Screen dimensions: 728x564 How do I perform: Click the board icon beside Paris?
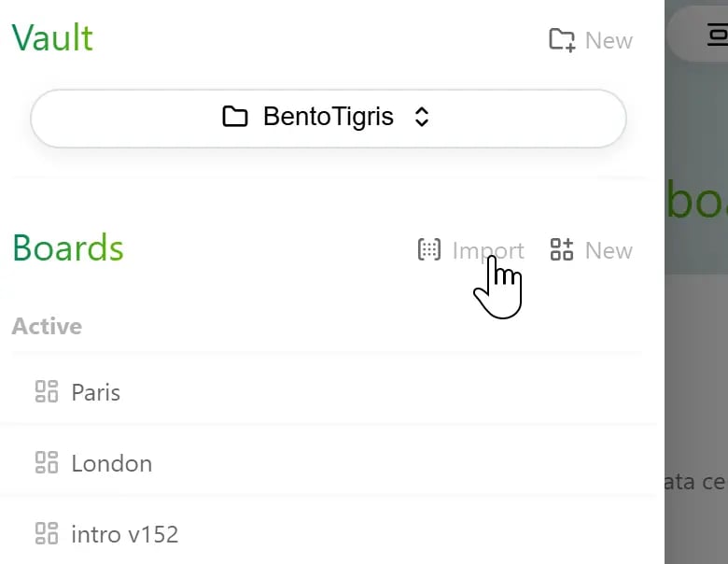[x=47, y=391]
